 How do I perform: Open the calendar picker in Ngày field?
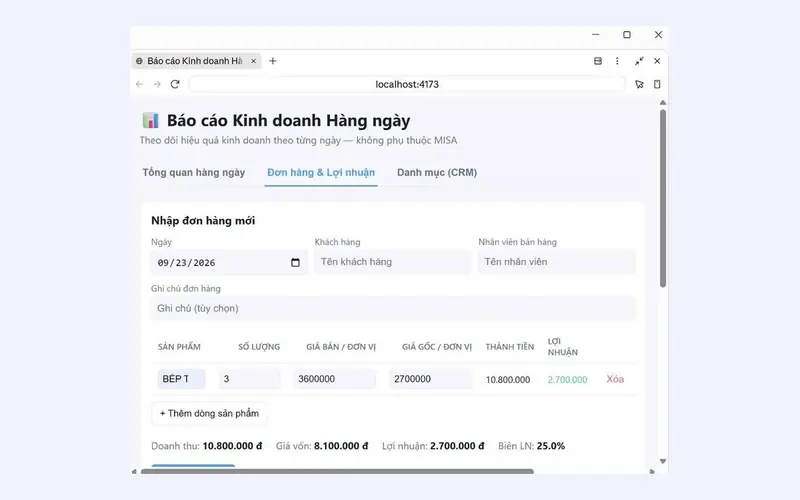tap(295, 262)
